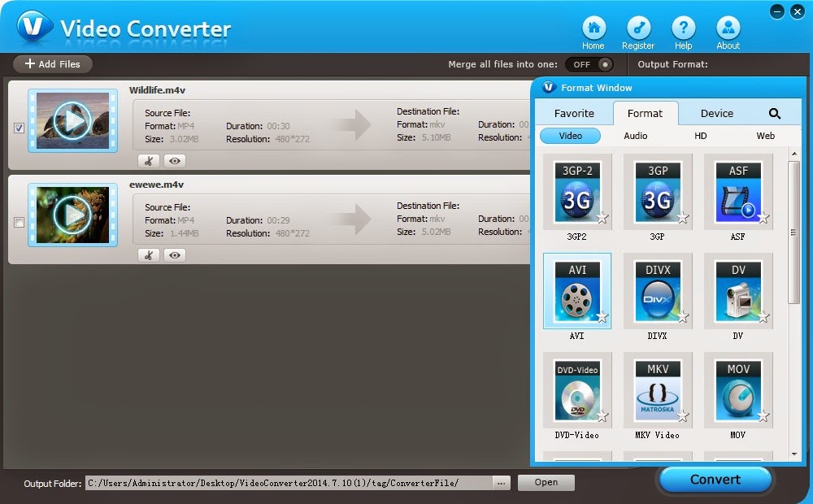813x504 pixels.
Task: Choose the AVI format icon
Action: tap(577, 291)
